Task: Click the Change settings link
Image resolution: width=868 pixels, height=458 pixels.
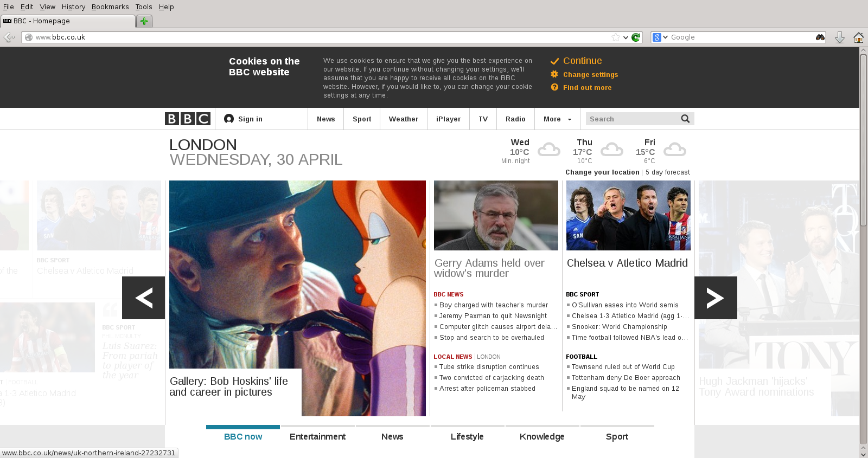Action: 590,74
